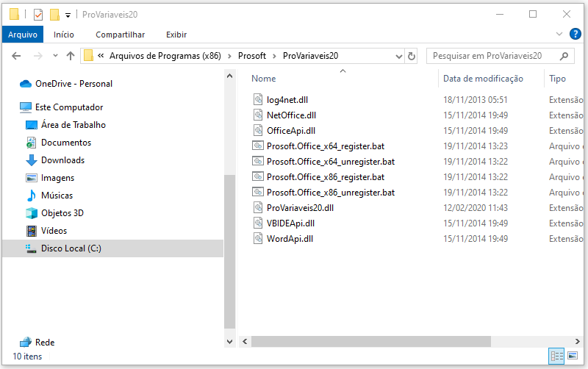Select the NetOffice.dll file icon
Screen dimensions: 588x369
tap(258, 115)
